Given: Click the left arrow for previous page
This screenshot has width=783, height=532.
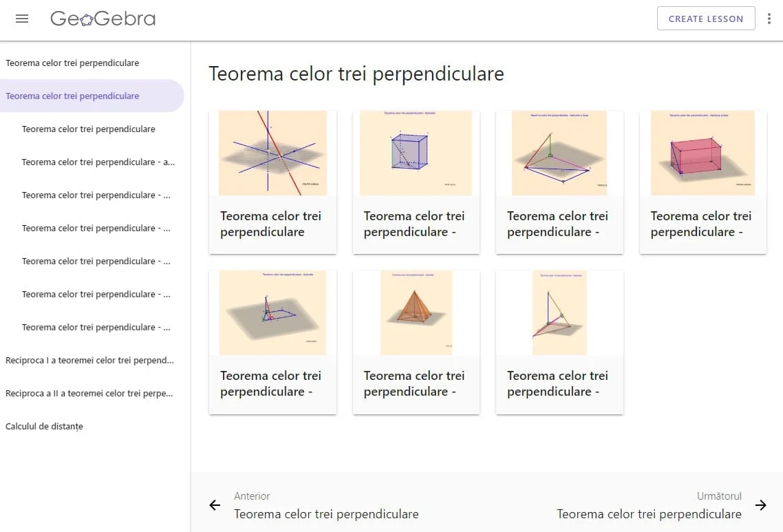Looking at the screenshot, I should (215, 505).
